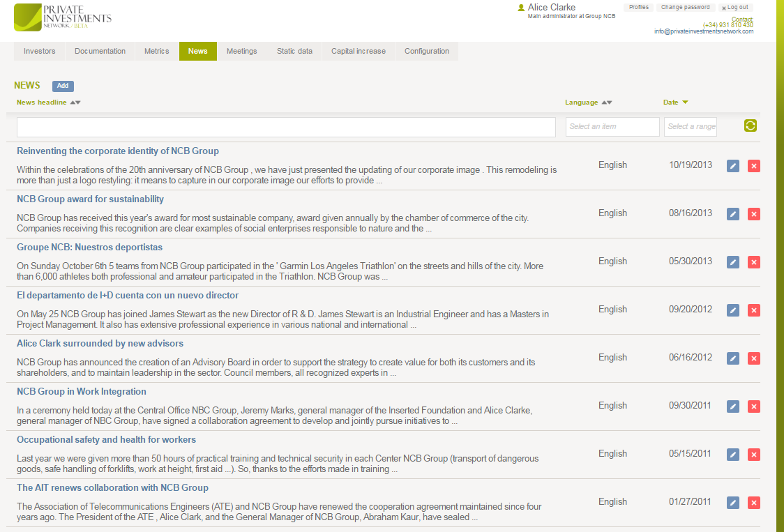Viewport: 784px width, 532px height.
Task: Click the News headline search field
Action: point(286,127)
